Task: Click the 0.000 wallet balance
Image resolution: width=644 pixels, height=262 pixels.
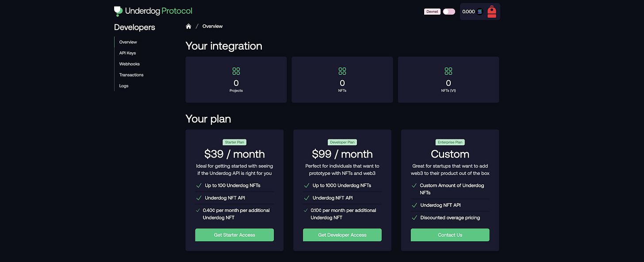Action: pos(468,12)
